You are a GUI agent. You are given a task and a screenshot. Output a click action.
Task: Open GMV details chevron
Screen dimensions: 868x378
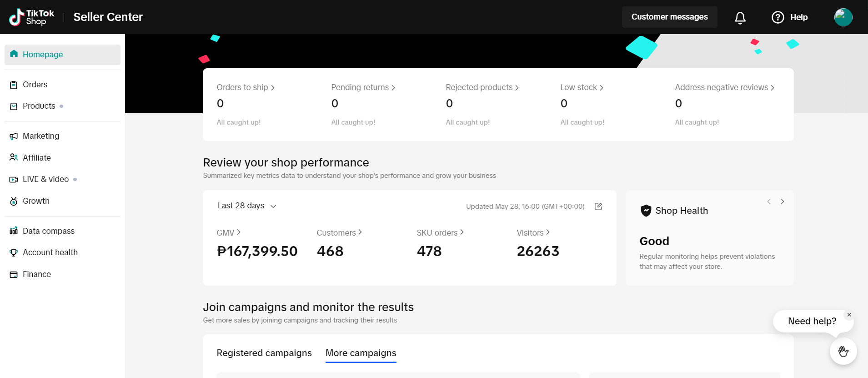point(239,232)
